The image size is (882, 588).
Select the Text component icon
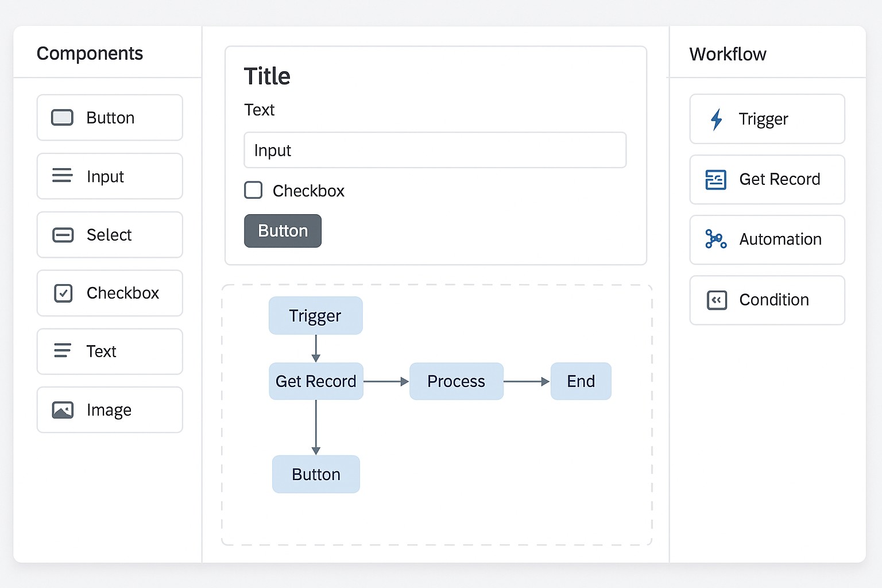(62, 351)
